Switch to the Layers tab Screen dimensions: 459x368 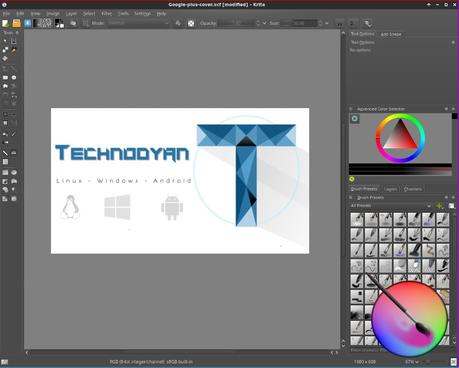[x=390, y=189]
